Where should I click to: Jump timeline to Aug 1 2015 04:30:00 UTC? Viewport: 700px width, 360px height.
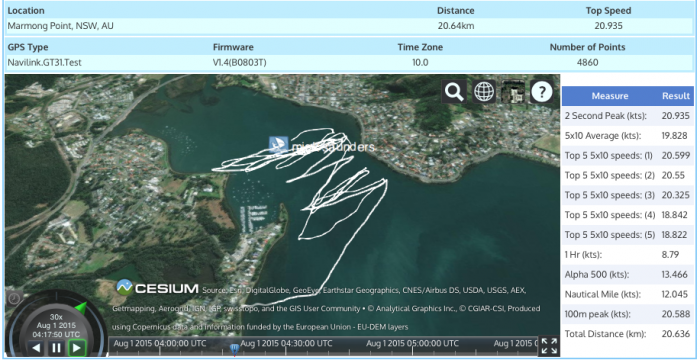coord(286,343)
